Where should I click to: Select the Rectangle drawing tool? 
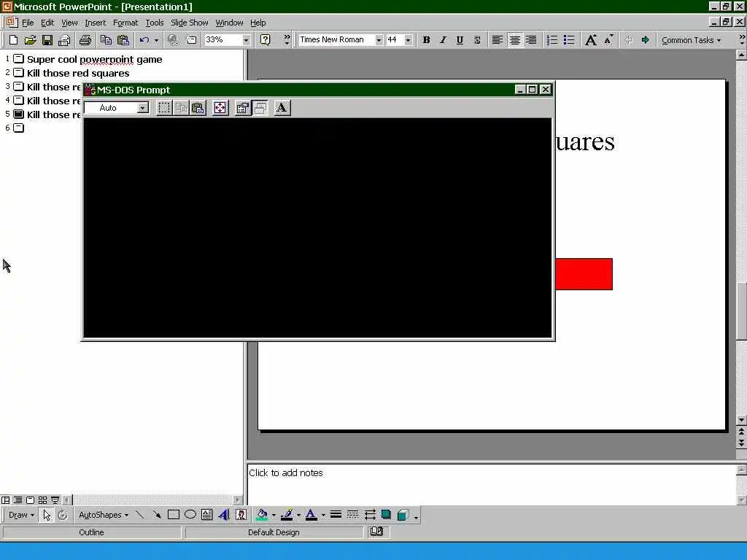coord(174,516)
